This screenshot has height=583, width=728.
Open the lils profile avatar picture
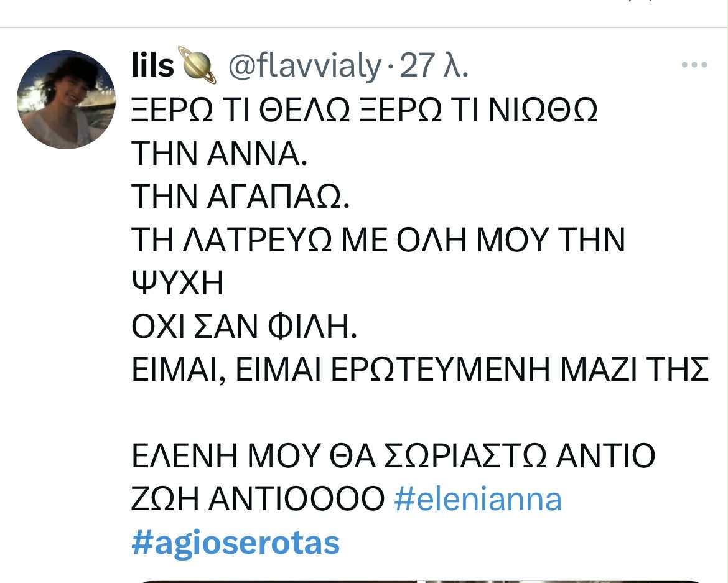coord(66,100)
